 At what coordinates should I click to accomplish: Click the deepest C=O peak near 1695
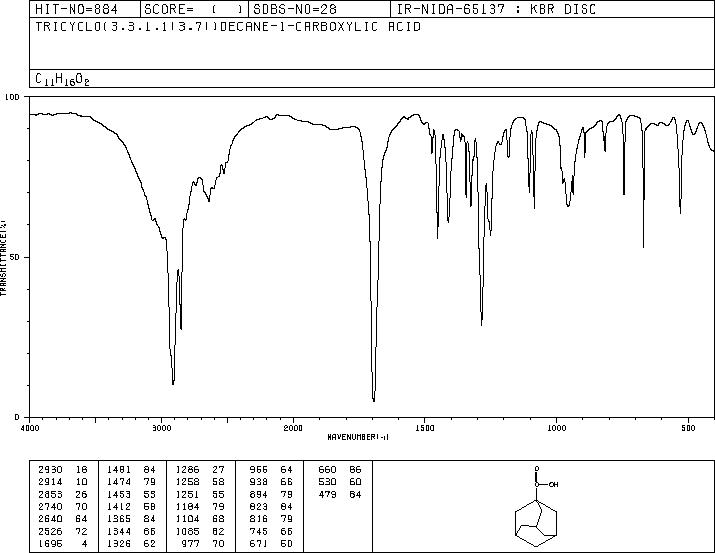tap(374, 400)
